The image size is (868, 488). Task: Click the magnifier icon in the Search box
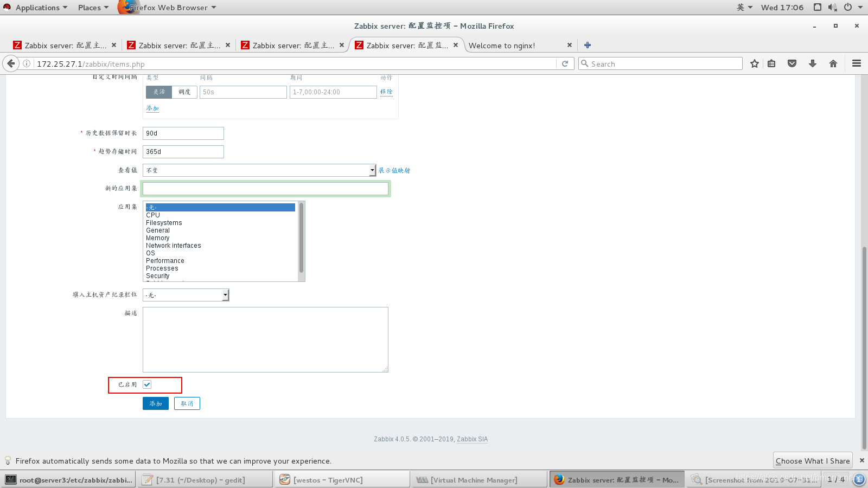[585, 63]
